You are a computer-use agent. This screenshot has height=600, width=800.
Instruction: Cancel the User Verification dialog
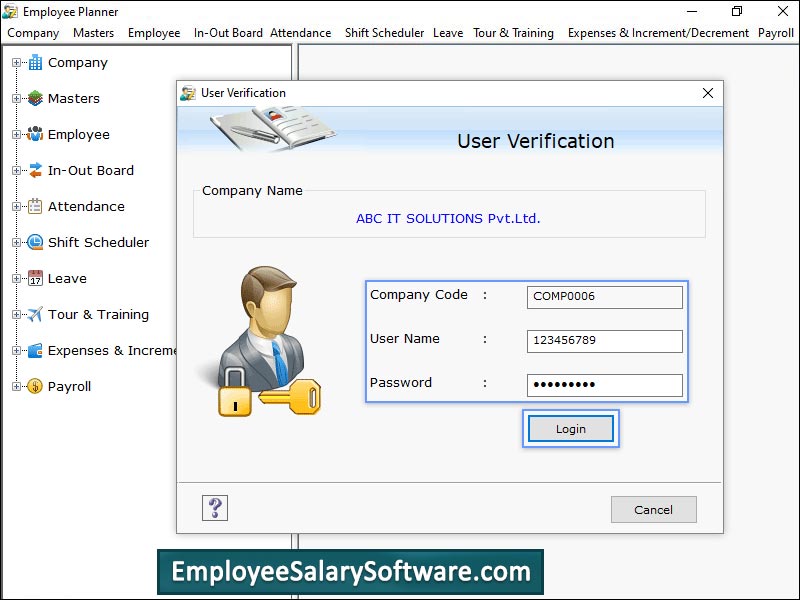point(653,510)
